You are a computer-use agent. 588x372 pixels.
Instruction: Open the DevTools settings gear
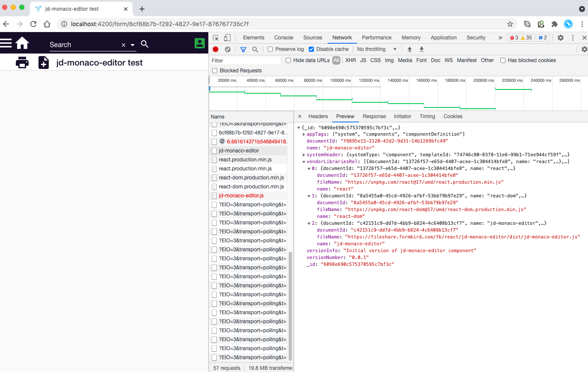pos(560,38)
